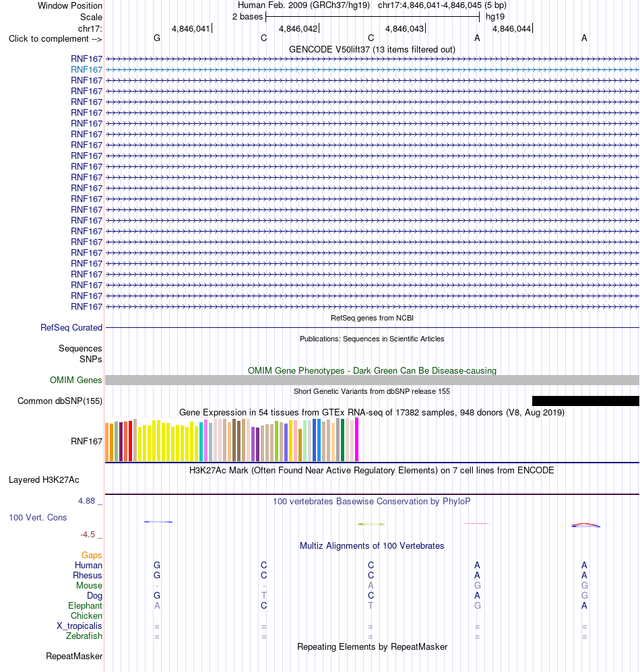Click the H3K27Ac Mark track title
Screen dimensions: 640x672
coord(372,470)
